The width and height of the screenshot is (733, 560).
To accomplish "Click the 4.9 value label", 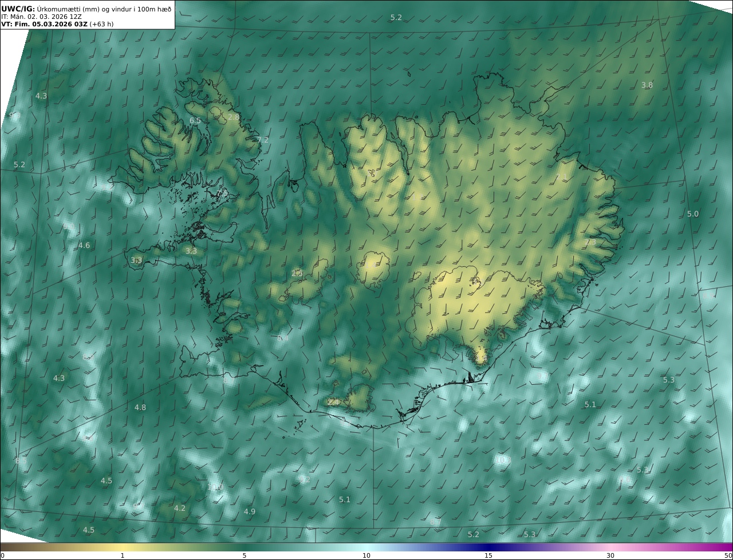I will tap(250, 511).
